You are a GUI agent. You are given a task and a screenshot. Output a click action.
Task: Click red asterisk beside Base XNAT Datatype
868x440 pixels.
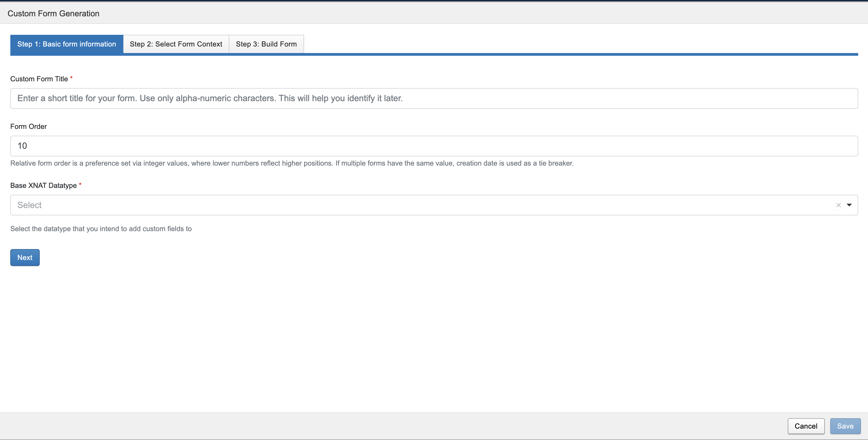coord(80,184)
